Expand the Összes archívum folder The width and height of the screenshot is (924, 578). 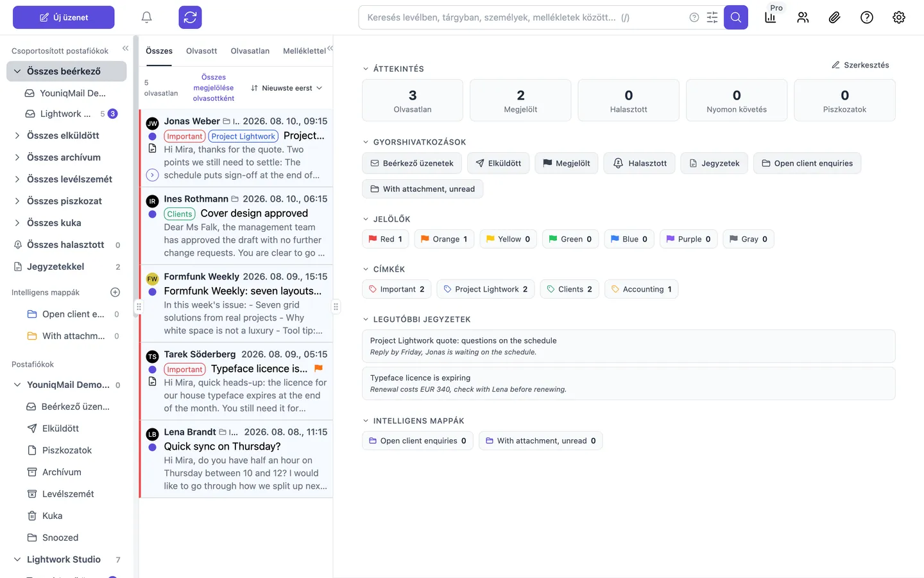(17, 157)
